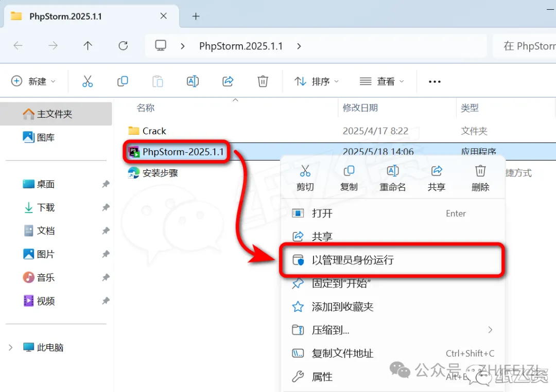This screenshot has width=556, height=392.
Task: Open 图库 in the sidebar
Action: pyautogui.click(x=39, y=137)
